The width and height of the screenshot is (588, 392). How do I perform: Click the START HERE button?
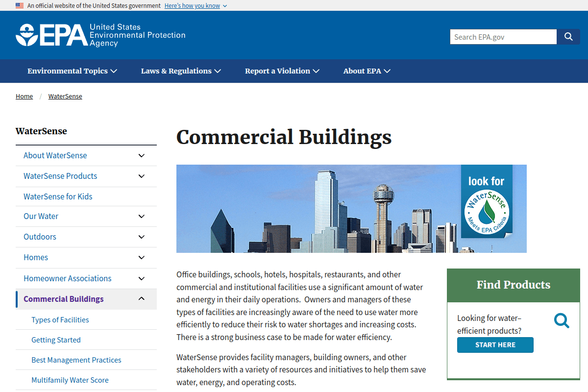495,345
